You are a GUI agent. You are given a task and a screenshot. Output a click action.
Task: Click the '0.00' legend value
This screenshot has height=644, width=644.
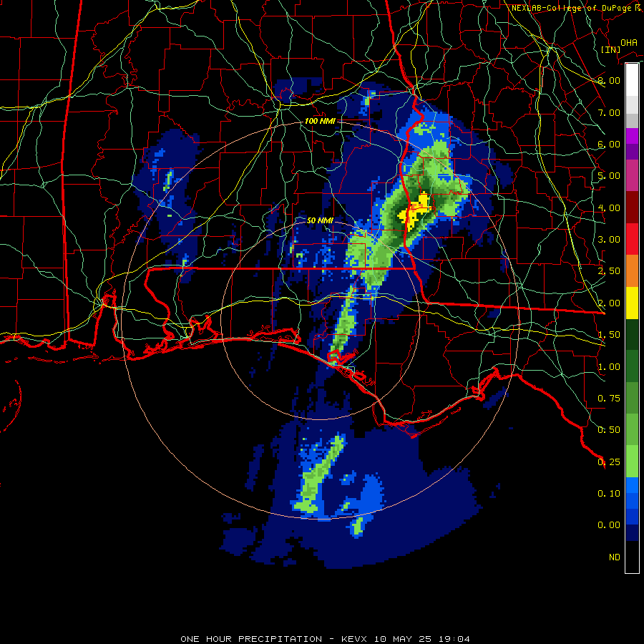coord(609,525)
